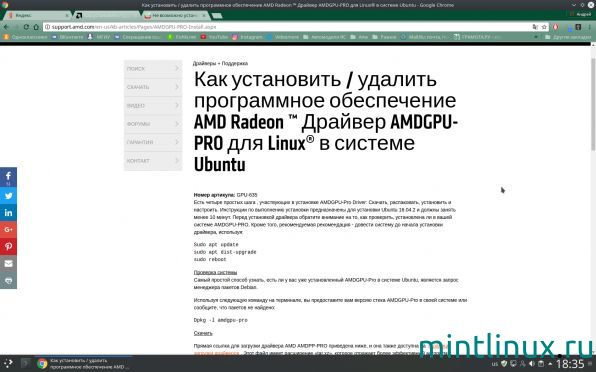Expand the 'Другие закладки' bookmarks folder
Image resolution: width=596 pixels, height=372 pixels.
coord(568,37)
